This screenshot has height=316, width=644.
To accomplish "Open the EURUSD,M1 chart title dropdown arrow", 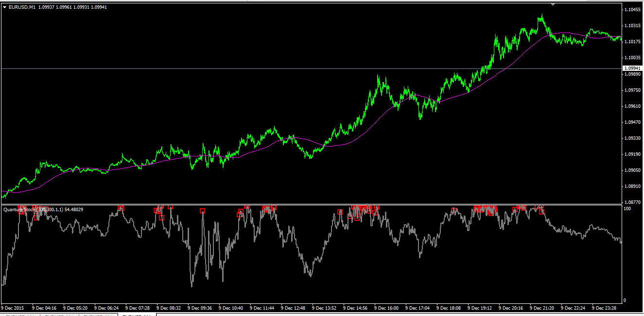I will pyautogui.click(x=5, y=7).
